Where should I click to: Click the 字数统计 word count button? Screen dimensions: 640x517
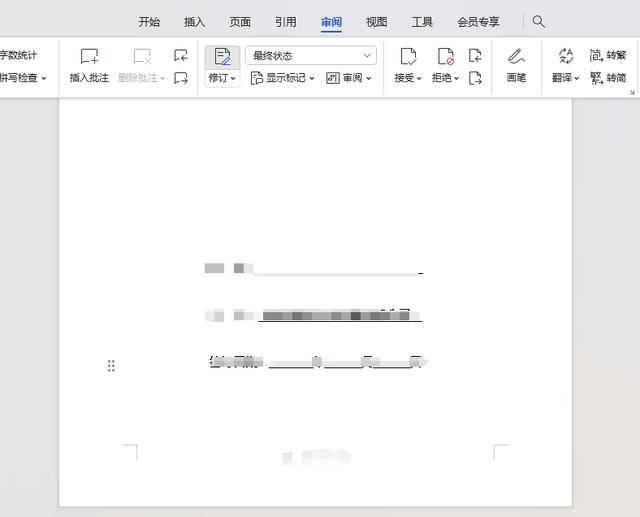click(18, 55)
